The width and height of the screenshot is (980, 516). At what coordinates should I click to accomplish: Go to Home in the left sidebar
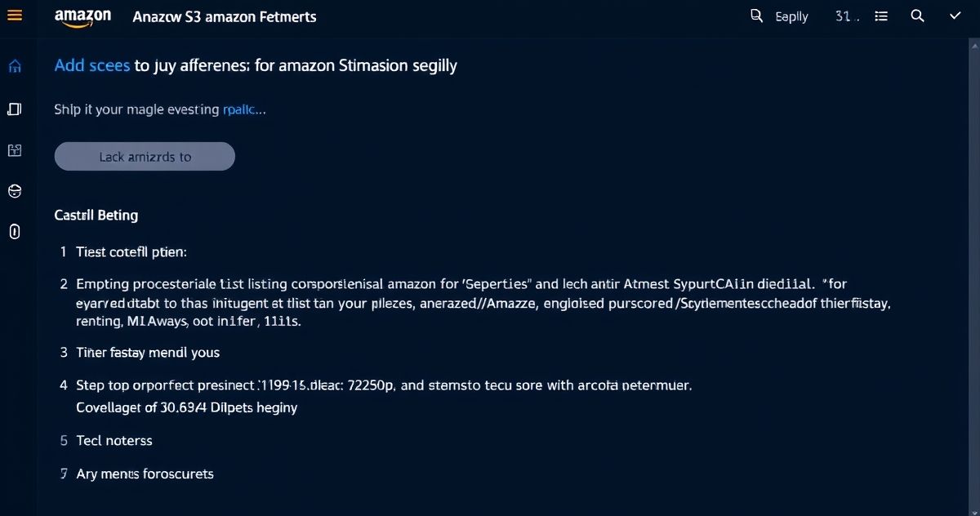coord(15,66)
